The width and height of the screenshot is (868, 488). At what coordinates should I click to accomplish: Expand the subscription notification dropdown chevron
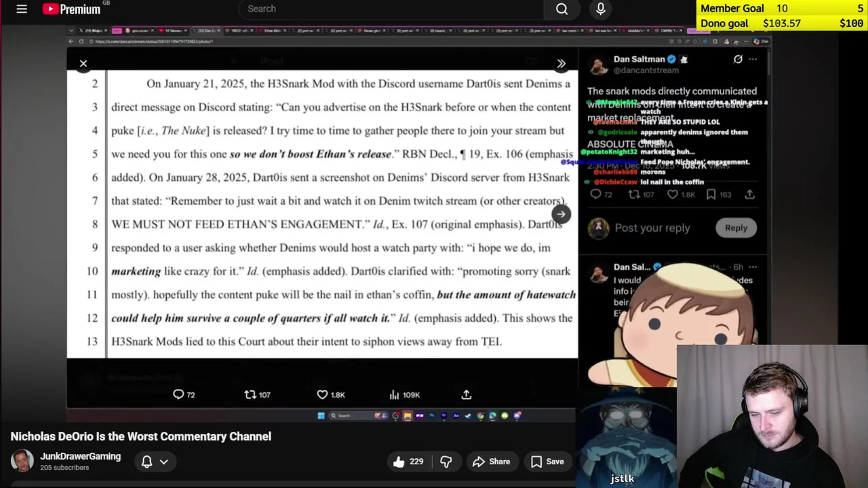tap(163, 462)
